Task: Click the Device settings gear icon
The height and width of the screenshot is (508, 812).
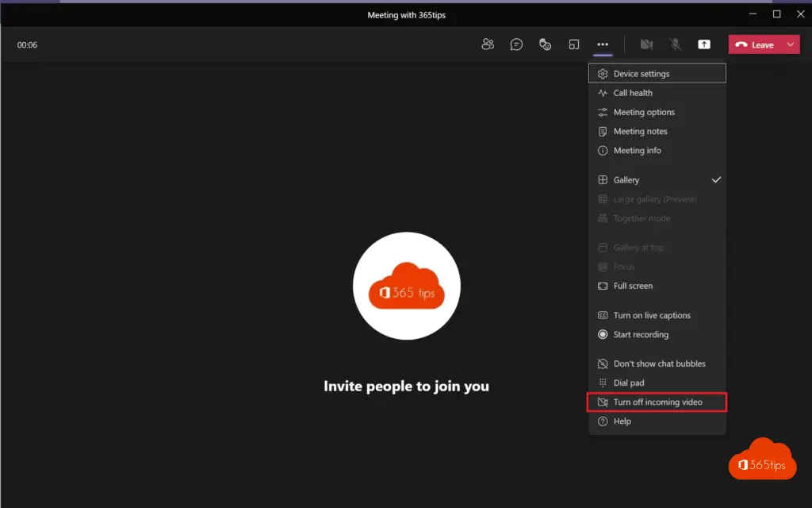Action: (603, 74)
